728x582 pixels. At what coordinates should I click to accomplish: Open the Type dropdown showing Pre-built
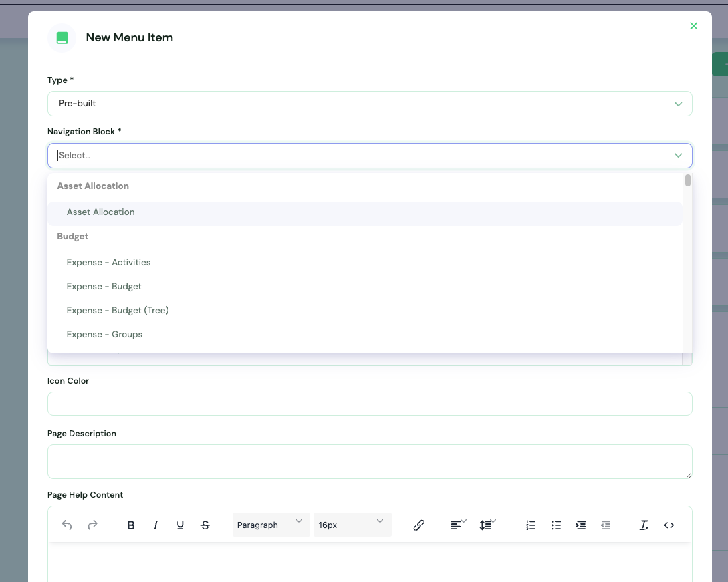pos(370,104)
